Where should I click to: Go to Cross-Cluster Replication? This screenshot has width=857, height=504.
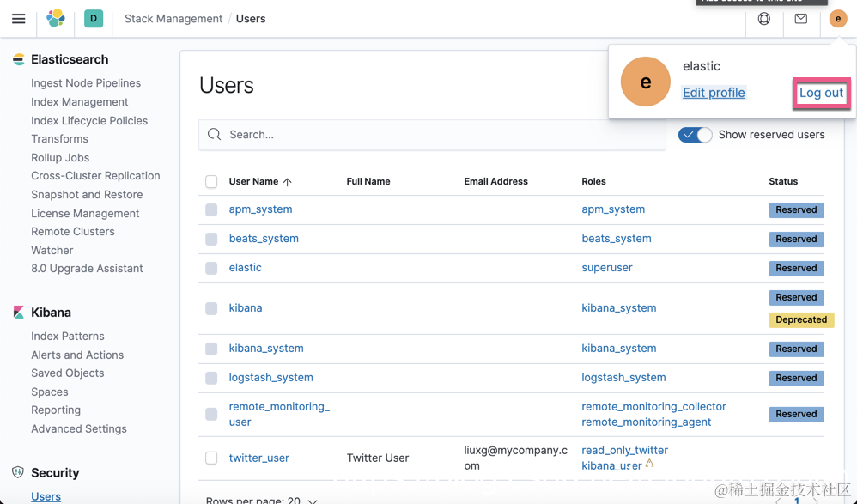point(95,176)
